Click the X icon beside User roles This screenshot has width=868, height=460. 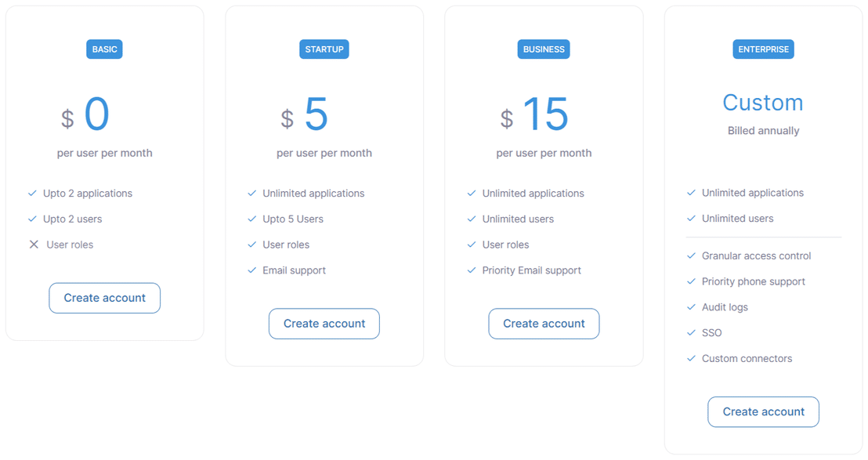(x=34, y=244)
